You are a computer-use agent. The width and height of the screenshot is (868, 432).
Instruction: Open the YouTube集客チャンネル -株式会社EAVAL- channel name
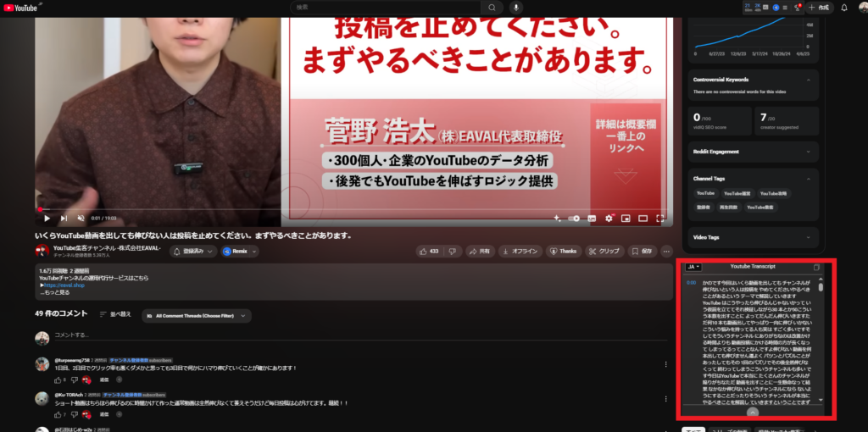tap(107, 248)
